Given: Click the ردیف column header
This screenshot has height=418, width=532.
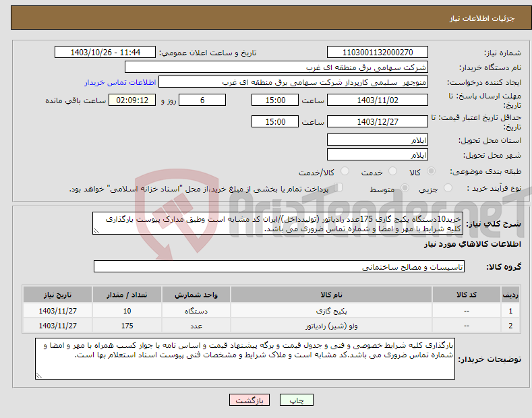Looking at the screenshot, I should point(510,295).
